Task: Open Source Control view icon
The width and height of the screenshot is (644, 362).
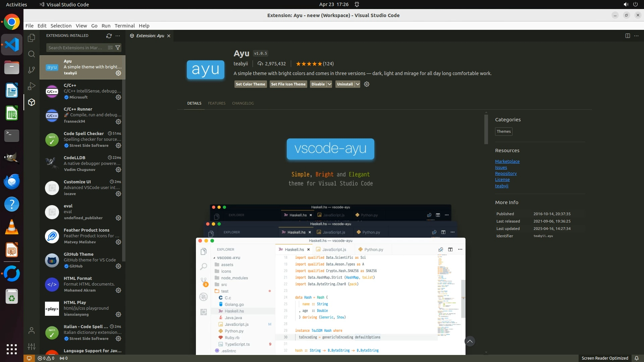Action: [x=32, y=70]
